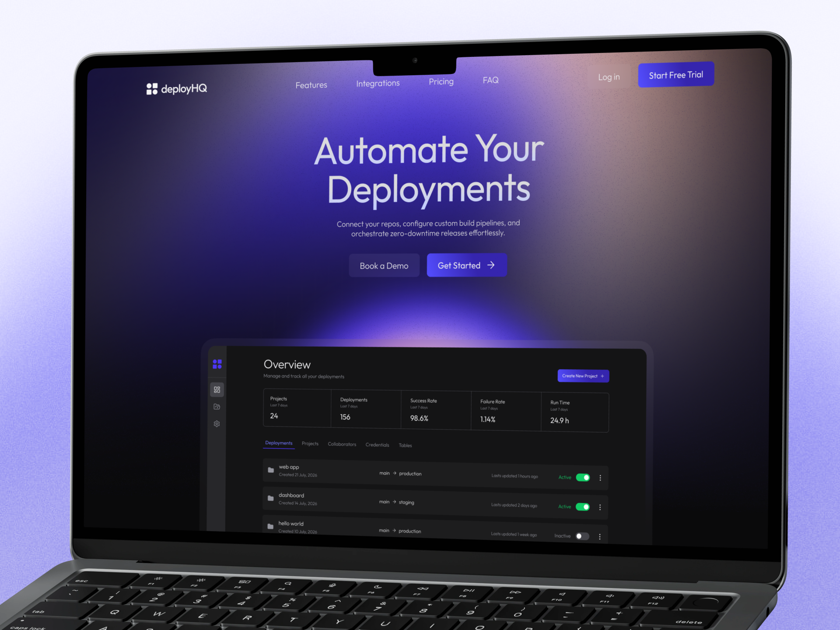
Task: Click the 'dashboard' project name
Action: (x=291, y=495)
